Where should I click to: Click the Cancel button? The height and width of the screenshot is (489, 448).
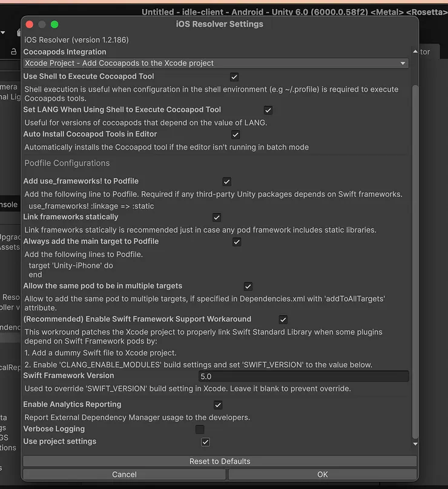tap(124, 474)
